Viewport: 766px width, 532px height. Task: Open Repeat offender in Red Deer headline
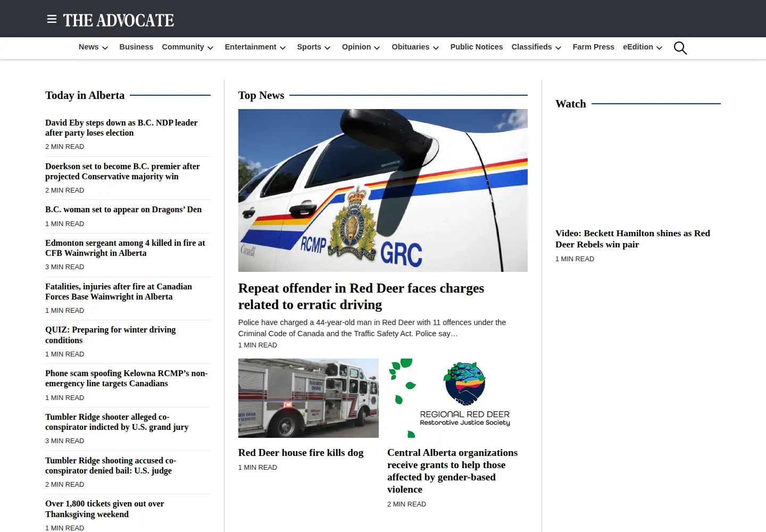coord(361,296)
